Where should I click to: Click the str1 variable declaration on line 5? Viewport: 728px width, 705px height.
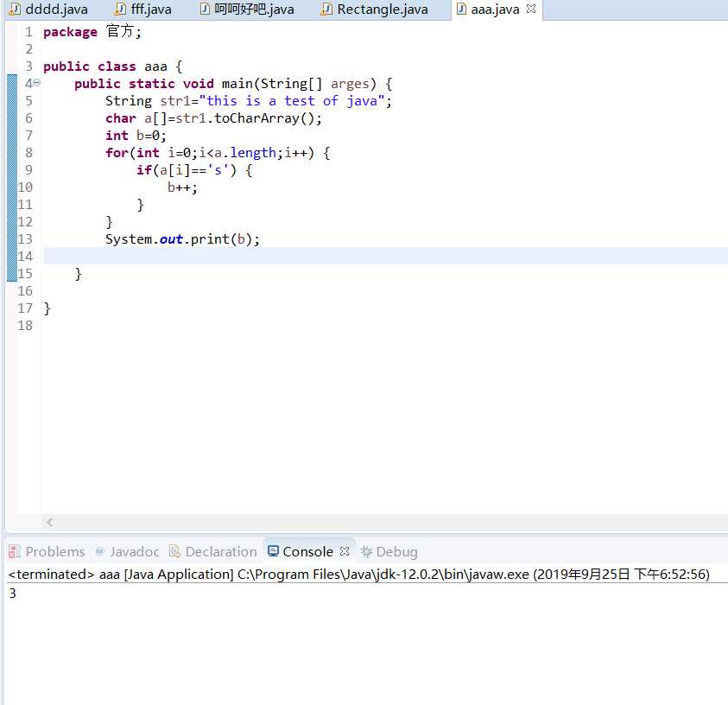coord(175,101)
